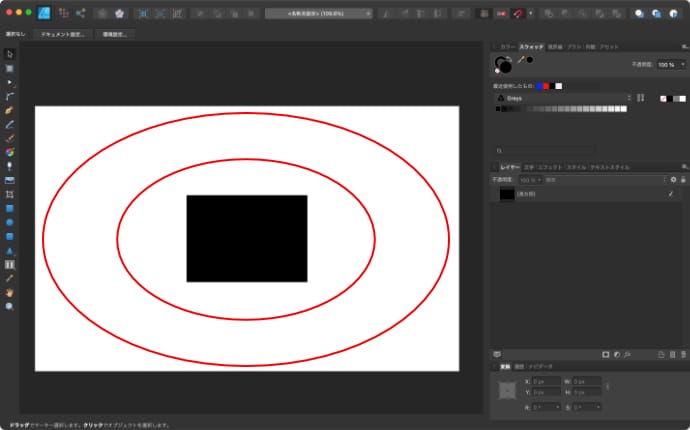Select the Move tool arrow in the left toolbar
Viewport: 690px width, 430px height.
(10, 53)
